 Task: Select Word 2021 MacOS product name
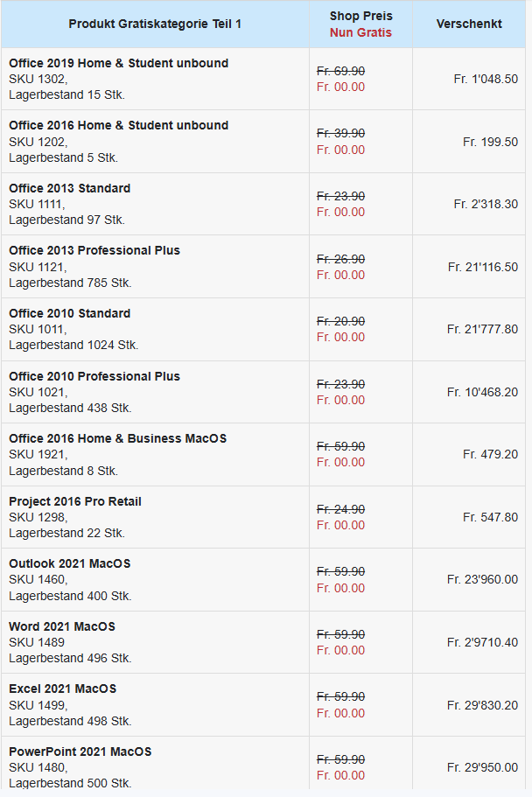pos(62,626)
